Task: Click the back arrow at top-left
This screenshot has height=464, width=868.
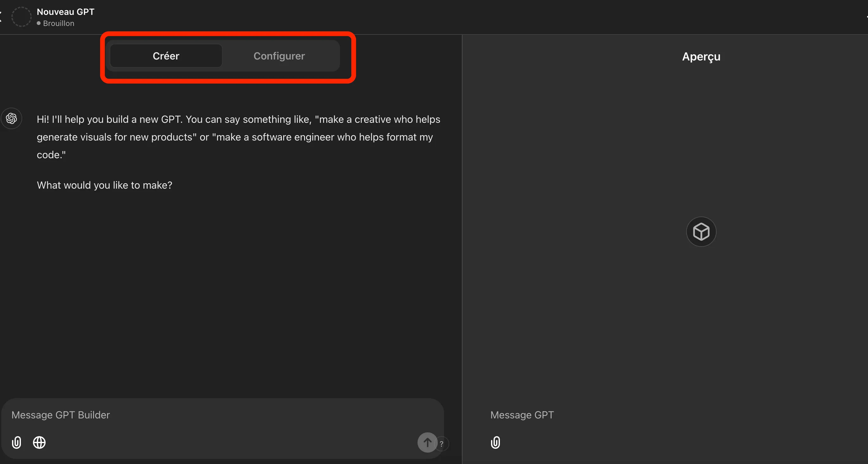Action: click(1, 16)
